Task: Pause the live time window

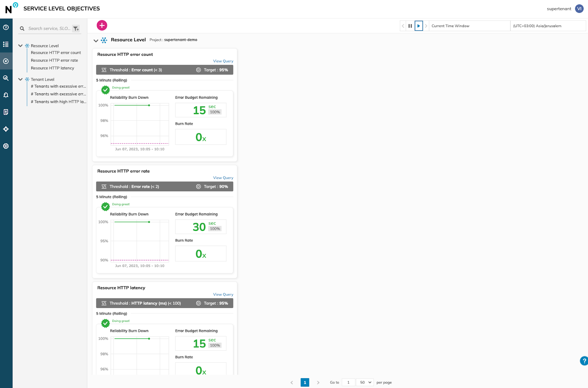Action: (x=410, y=26)
